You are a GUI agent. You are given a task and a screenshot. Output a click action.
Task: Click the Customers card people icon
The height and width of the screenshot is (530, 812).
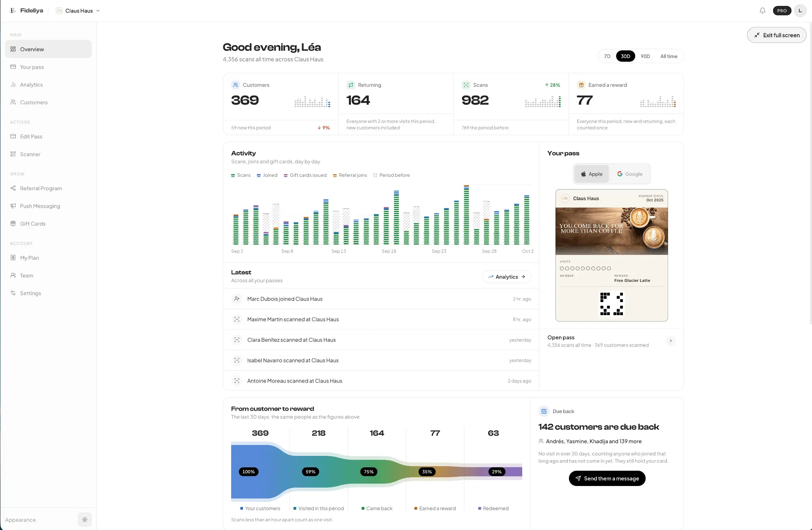tap(236, 85)
